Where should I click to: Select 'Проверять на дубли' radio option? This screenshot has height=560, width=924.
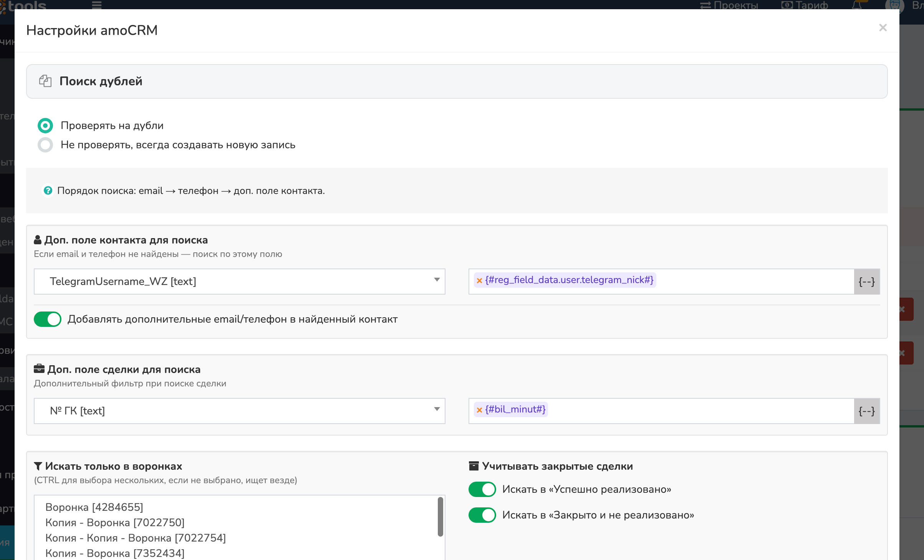[x=45, y=126]
